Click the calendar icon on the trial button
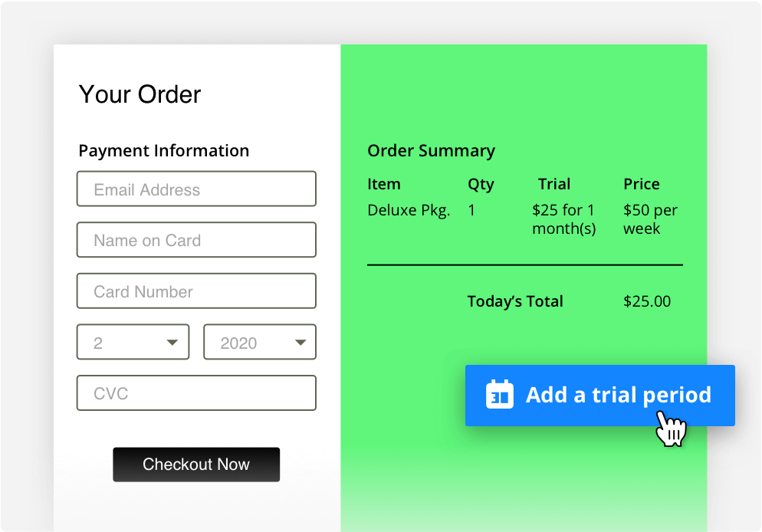 click(x=499, y=395)
